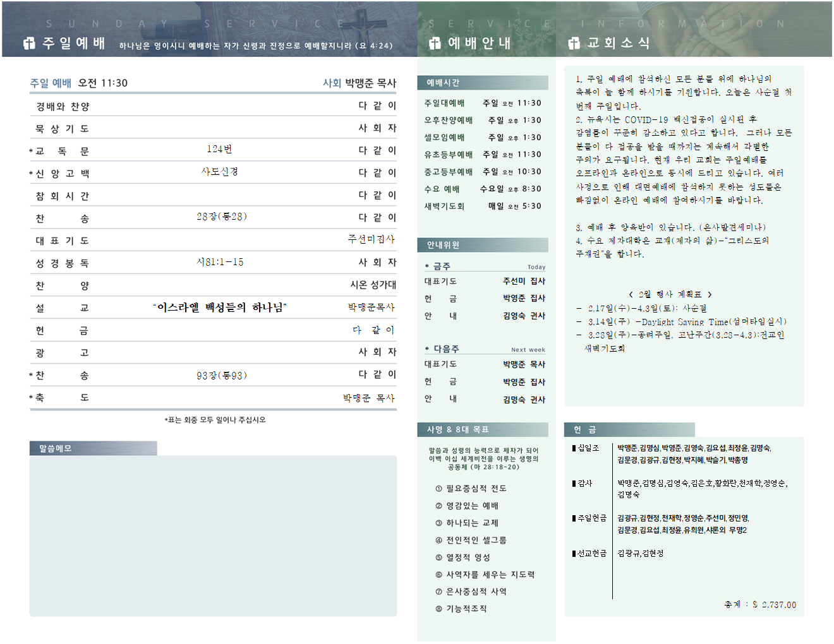Click the blue '주일 예배' label above the order of service
Screen dimensions: 834x644
pos(51,83)
